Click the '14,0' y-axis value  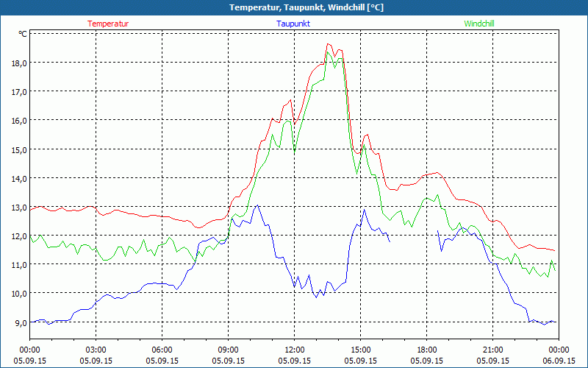coord(20,178)
